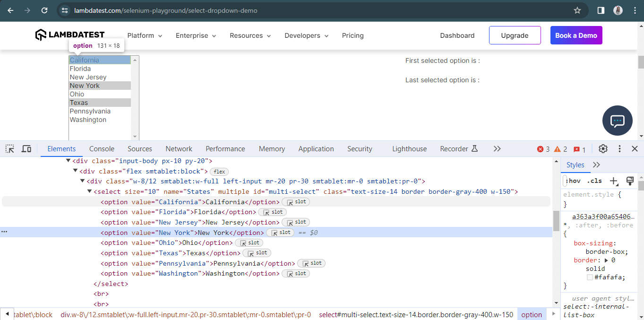Reload the page
644x320 pixels.
pyautogui.click(x=44, y=10)
